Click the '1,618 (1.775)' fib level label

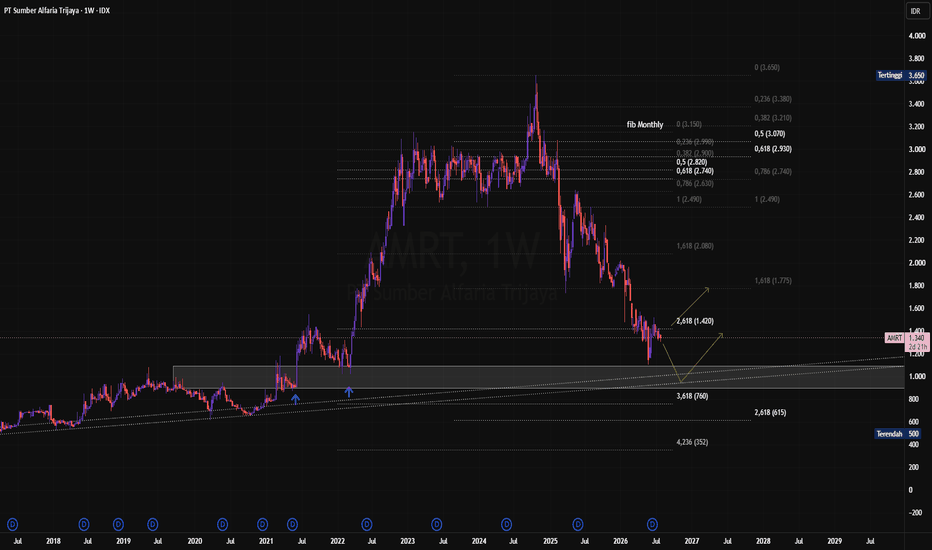773,281
